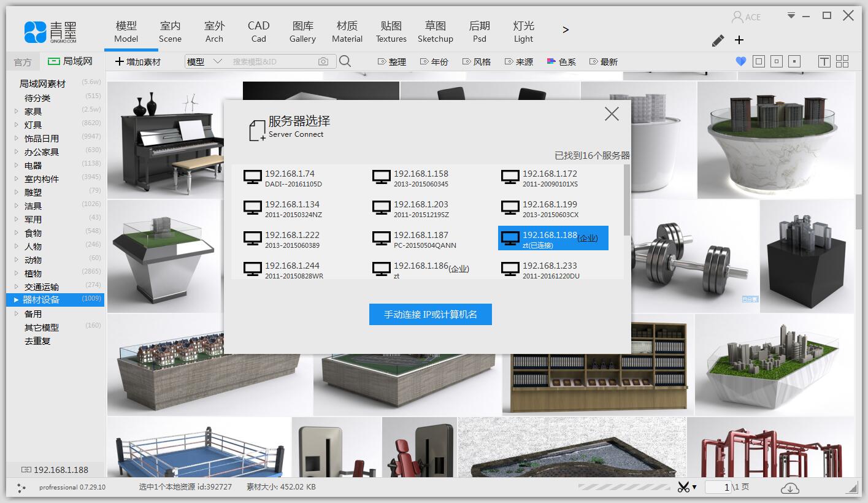Screen dimensions: 868x503
Task: Select the medium thumbnail size icon
Action: 777,61
